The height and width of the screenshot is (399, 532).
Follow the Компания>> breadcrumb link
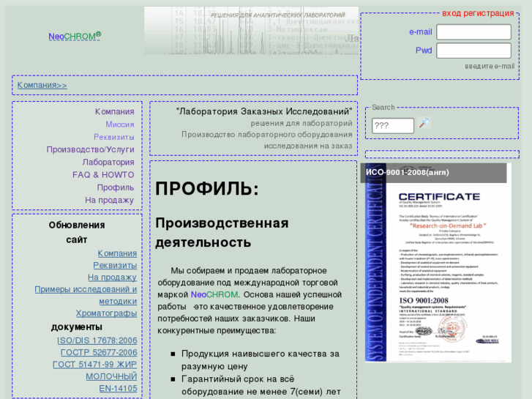coord(42,85)
